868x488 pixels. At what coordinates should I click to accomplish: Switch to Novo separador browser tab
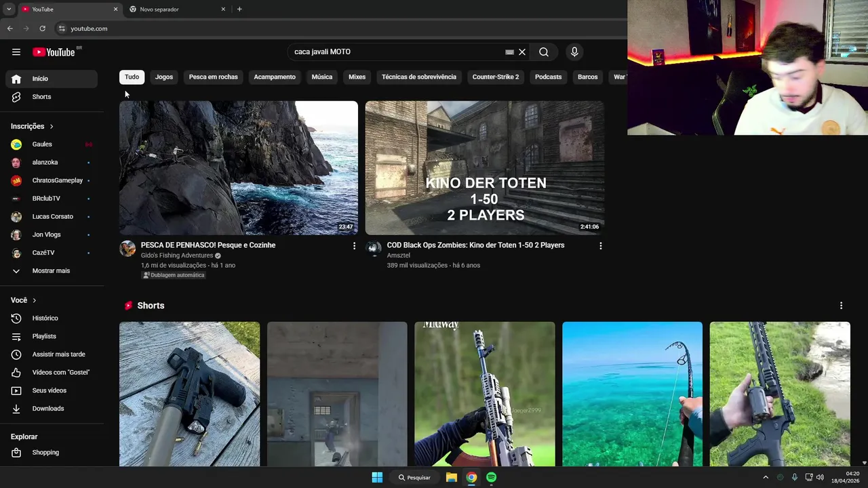coord(178,9)
